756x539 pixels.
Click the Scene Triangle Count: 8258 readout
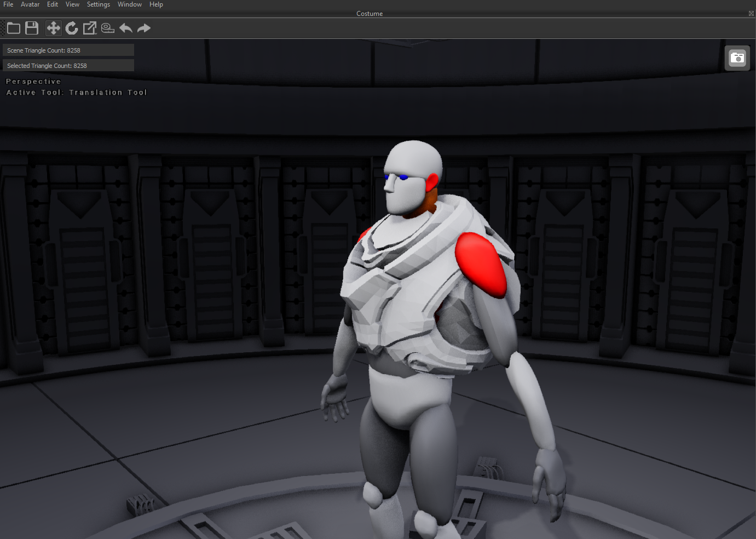pos(68,50)
